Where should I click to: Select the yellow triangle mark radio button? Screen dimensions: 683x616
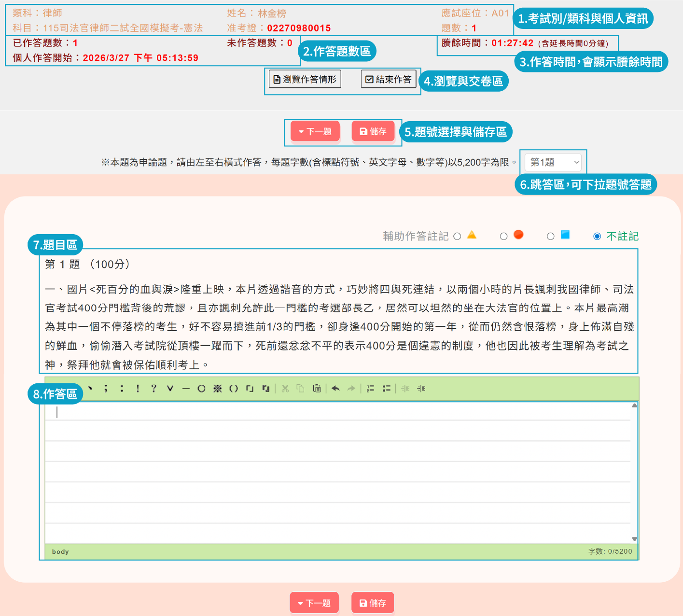[x=457, y=236]
